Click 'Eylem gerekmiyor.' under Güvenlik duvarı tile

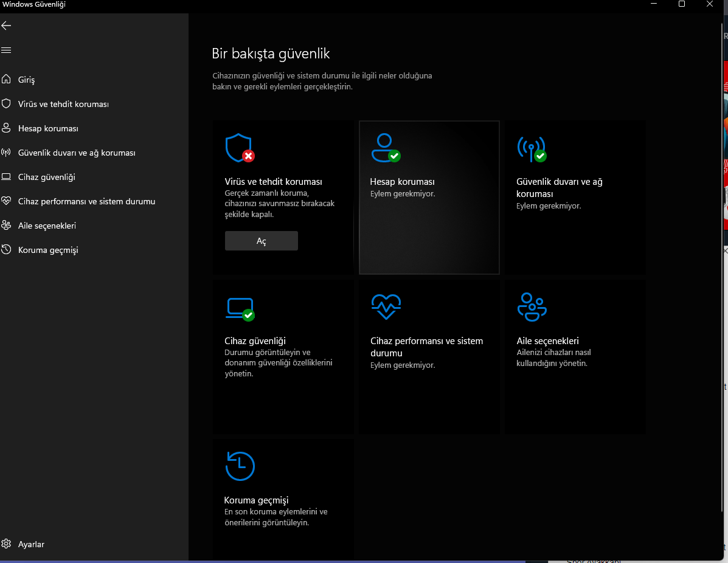coord(549,206)
